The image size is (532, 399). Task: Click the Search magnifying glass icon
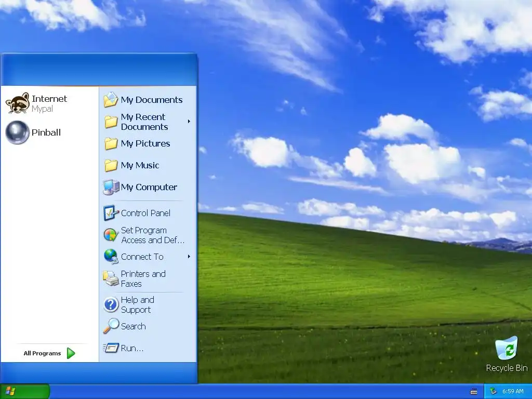pyautogui.click(x=111, y=326)
